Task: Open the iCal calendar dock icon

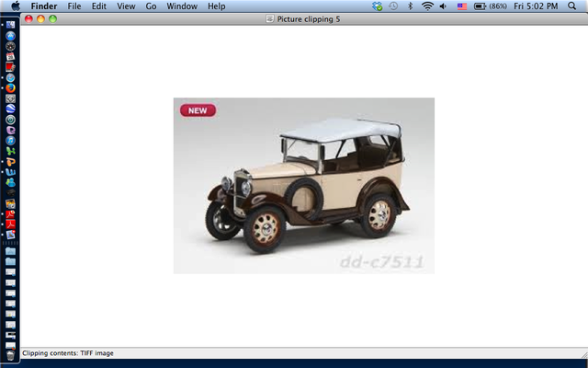Action: (10, 57)
